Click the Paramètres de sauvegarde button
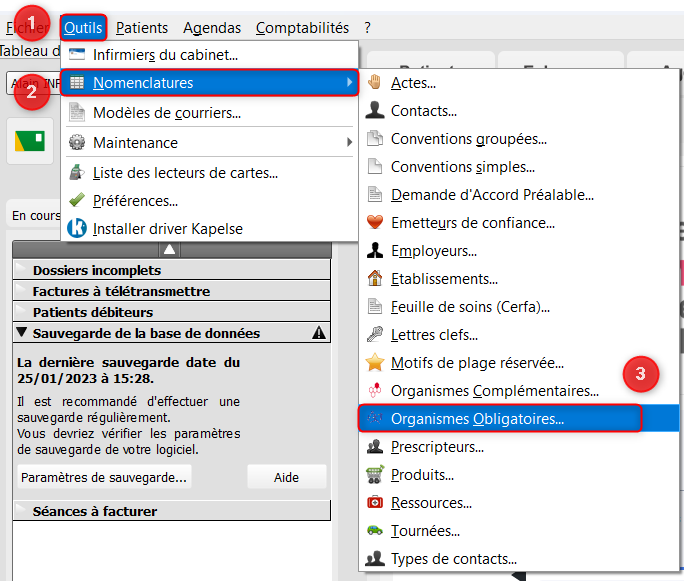 pyautogui.click(x=104, y=478)
